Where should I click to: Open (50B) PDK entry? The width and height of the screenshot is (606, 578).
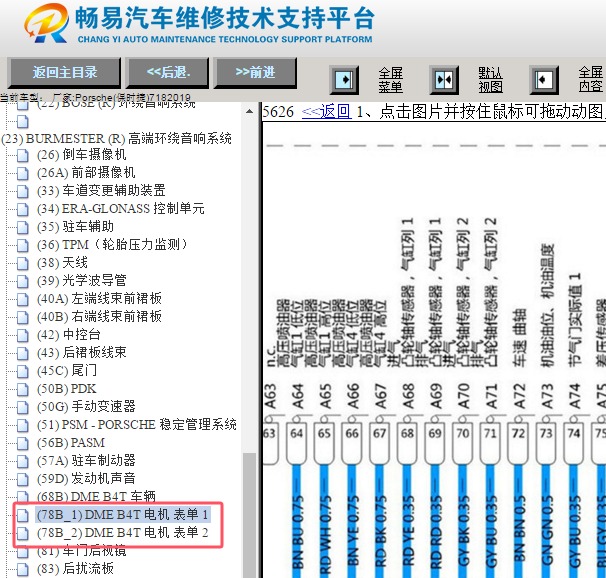(66, 389)
